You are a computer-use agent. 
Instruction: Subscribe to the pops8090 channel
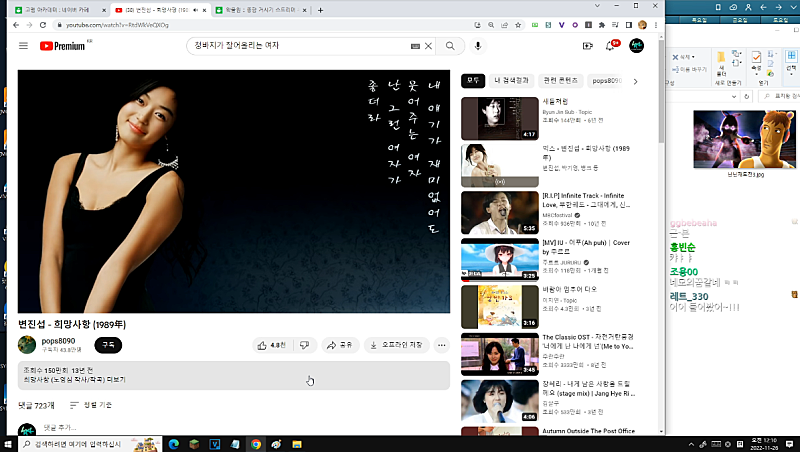pyautogui.click(x=108, y=345)
